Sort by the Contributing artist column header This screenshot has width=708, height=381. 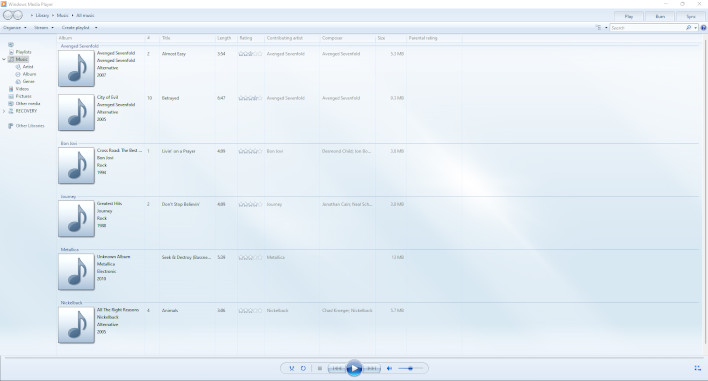pos(292,38)
